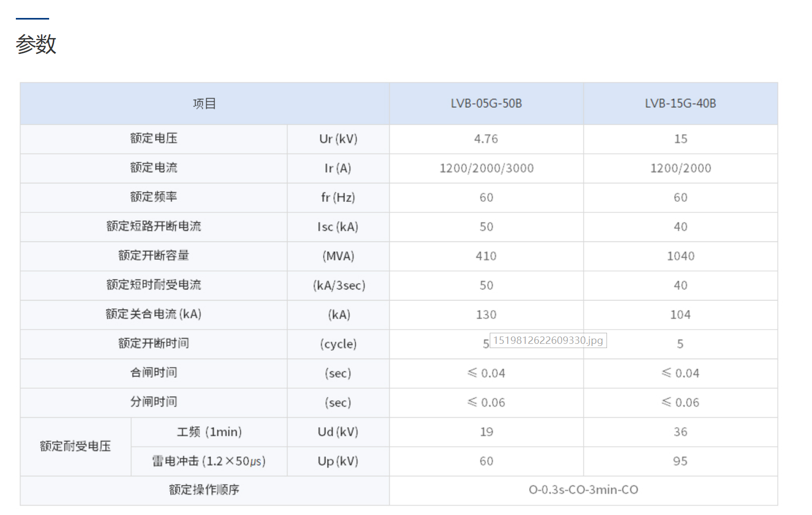Click the Isc (kA) unit cell

click(338, 227)
